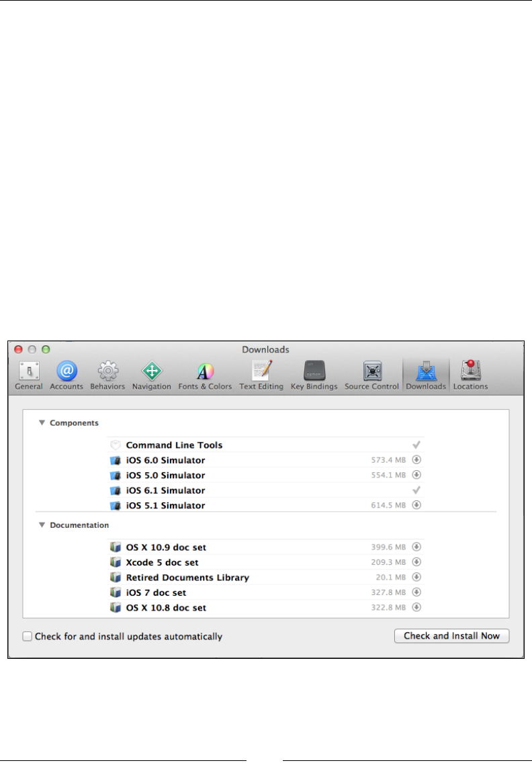
Task: Download the Retired Documents Library
Action: click(x=416, y=577)
